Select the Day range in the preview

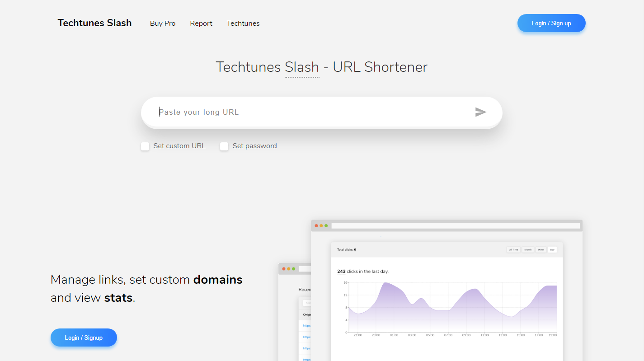coord(552,249)
